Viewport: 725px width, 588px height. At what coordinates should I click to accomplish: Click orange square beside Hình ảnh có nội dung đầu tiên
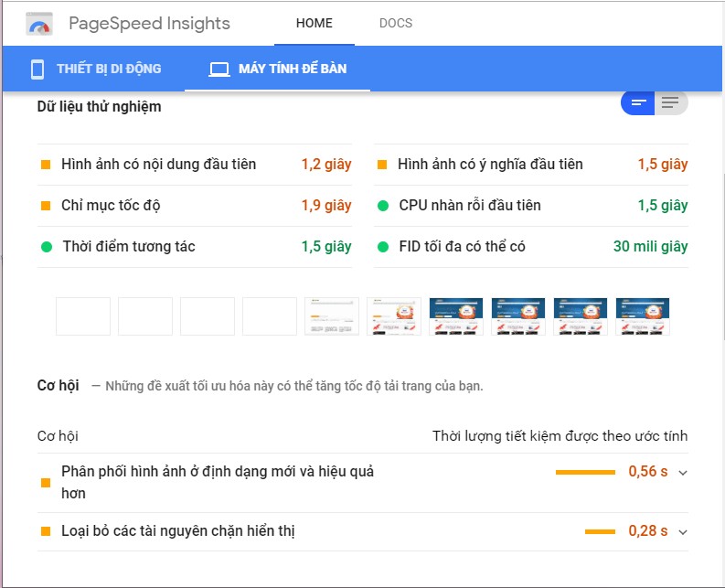(x=46, y=165)
